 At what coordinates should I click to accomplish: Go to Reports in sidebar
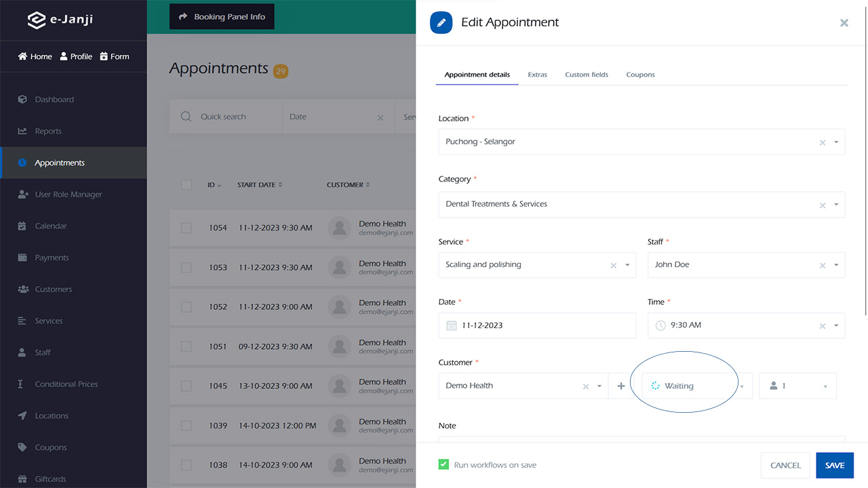pyautogui.click(x=47, y=131)
